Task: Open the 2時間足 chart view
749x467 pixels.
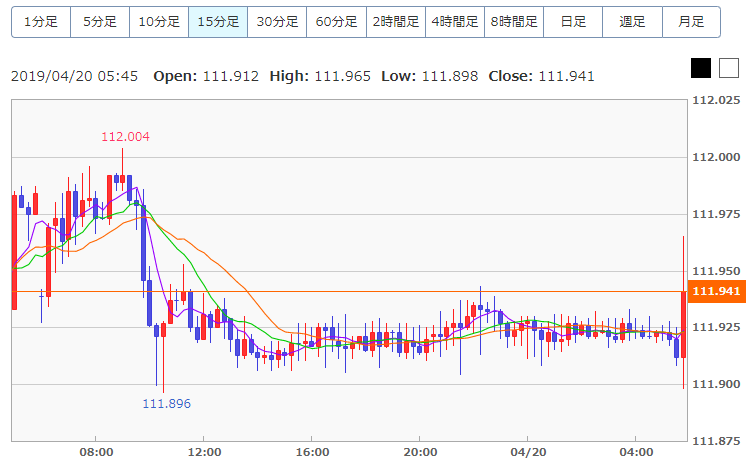Action: pyautogui.click(x=395, y=21)
